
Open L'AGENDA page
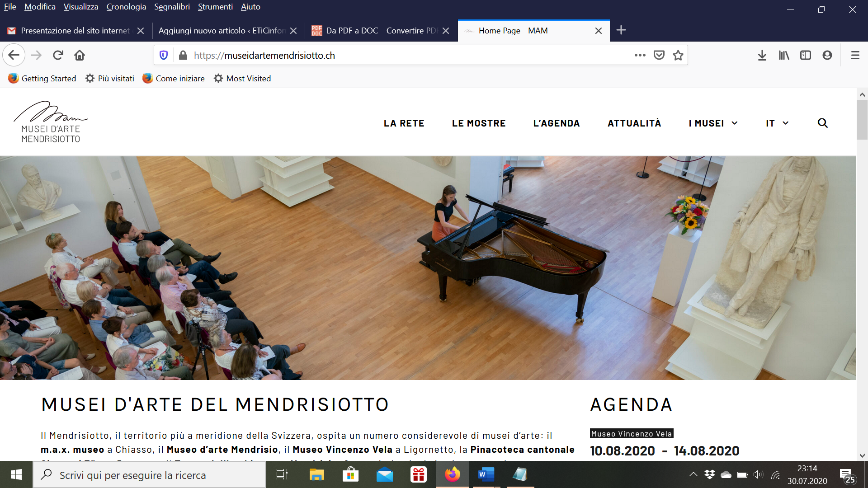tap(557, 123)
